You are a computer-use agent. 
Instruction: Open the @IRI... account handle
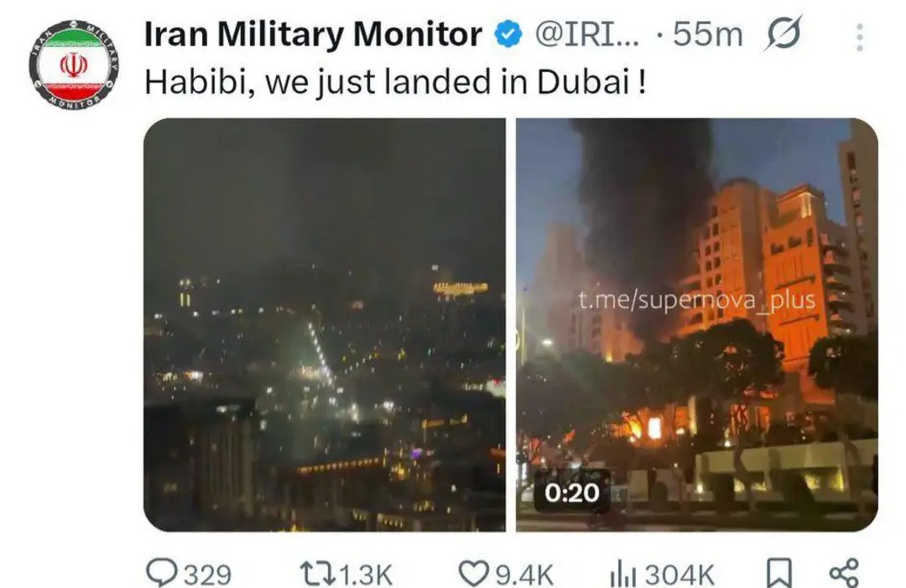pyautogui.click(x=587, y=34)
